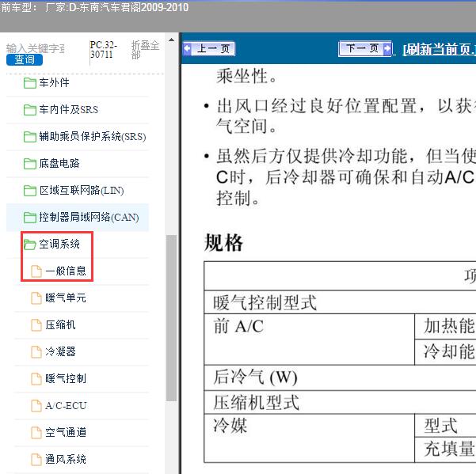Click the 型式 cell in 冷媒 row

pyautogui.click(x=445, y=426)
